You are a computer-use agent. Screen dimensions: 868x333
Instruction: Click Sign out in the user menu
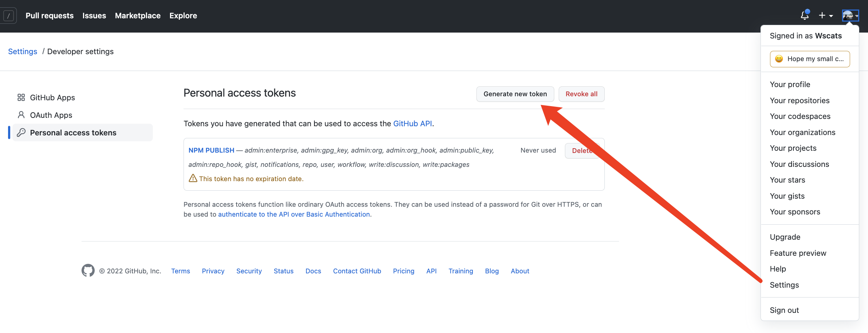784,310
